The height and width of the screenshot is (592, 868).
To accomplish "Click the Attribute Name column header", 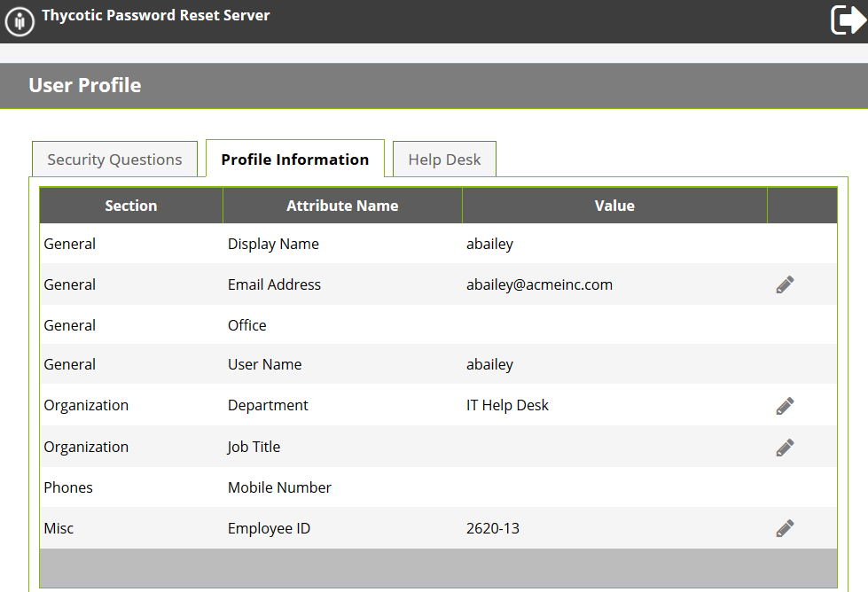I will coord(342,206).
